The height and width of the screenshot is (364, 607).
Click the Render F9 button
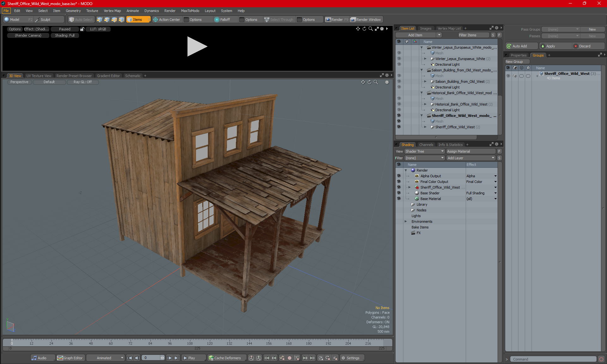(x=337, y=20)
